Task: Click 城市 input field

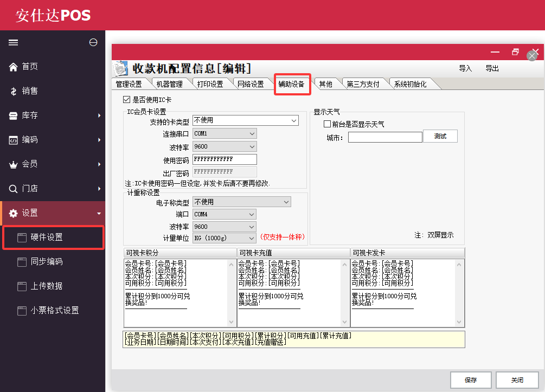Action: coord(385,137)
